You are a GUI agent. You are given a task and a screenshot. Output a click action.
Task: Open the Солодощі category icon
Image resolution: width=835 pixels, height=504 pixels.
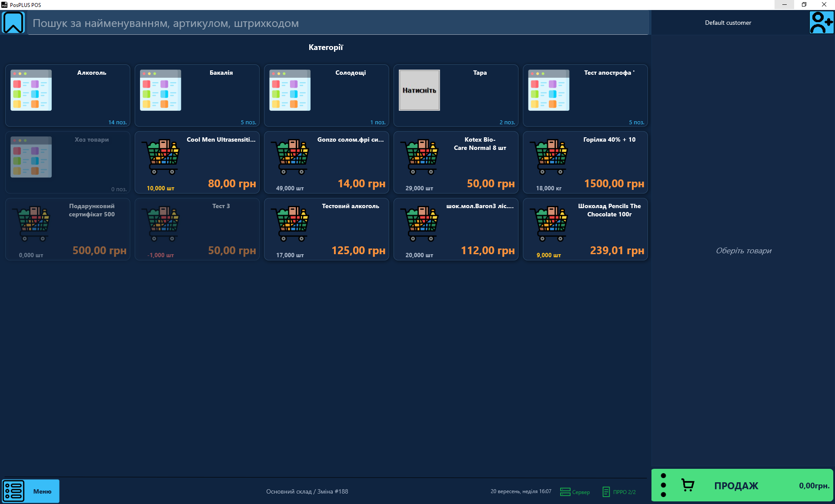click(x=290, y=90)
